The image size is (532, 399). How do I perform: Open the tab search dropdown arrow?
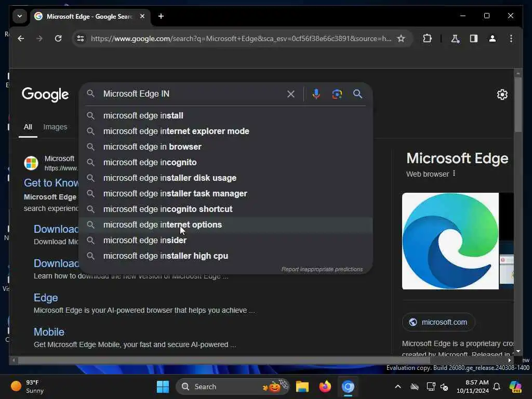(x=20, y=16)
